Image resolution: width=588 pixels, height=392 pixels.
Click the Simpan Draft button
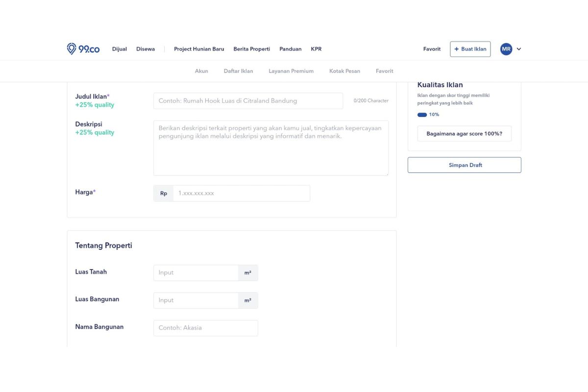point(465,165)
